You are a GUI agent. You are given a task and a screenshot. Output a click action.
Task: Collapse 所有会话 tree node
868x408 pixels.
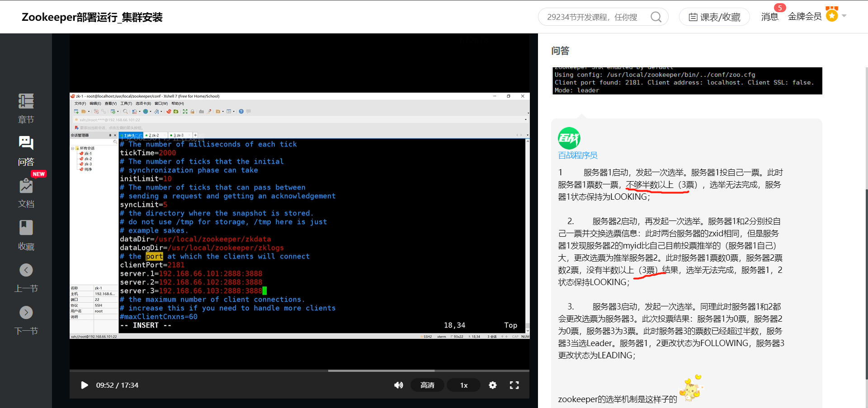coord(72,148)
